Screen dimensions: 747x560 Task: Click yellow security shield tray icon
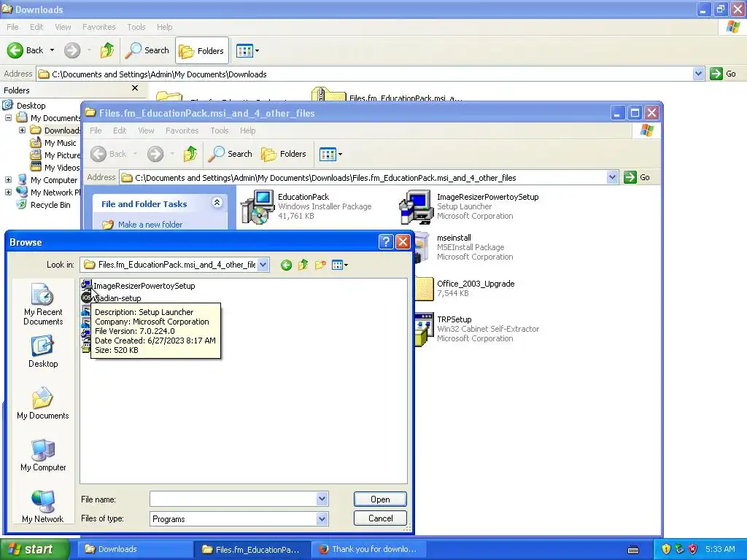pyautogui.click(x=666, y=549)
